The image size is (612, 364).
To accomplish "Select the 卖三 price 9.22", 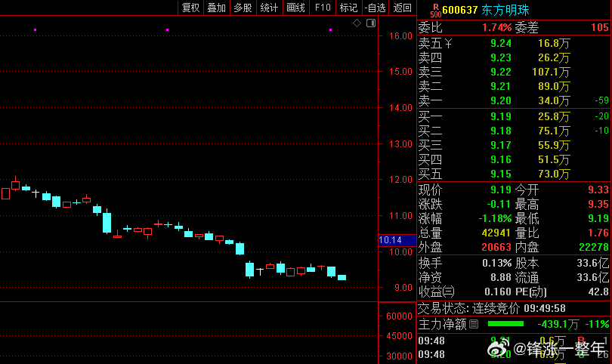I will click(x=501, y=72).
